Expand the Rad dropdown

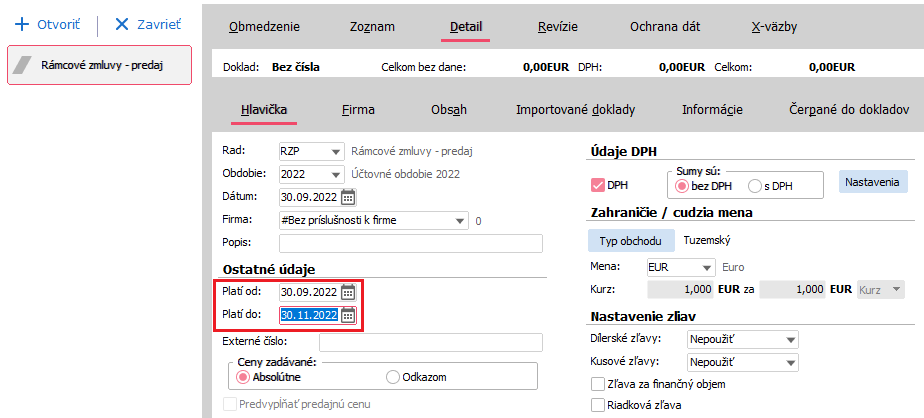coord(334,152)
